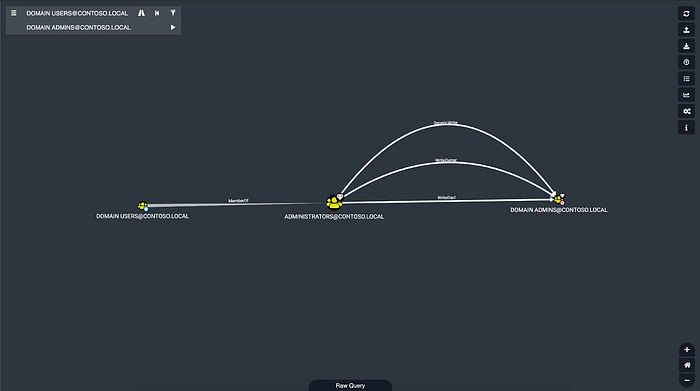Click the play button to find path
Screen dimensions: 700x391
pos(173,27)
